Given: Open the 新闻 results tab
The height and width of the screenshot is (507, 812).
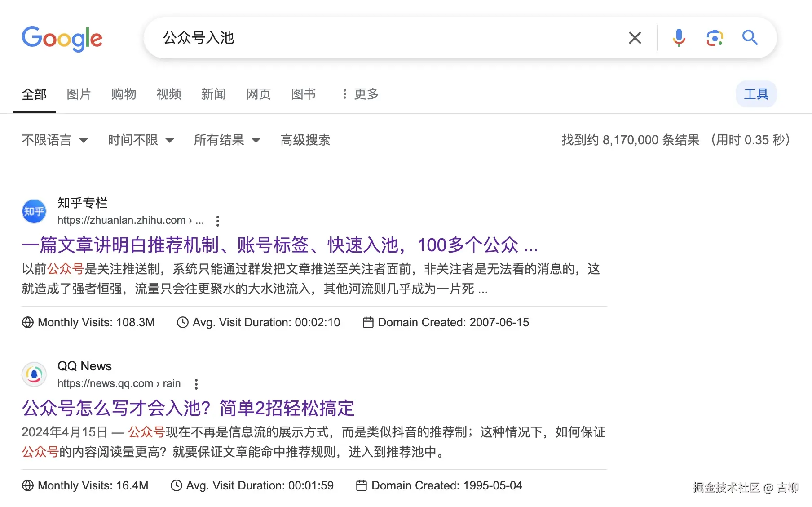Looking at the screenshot, I should pos(214,94).
